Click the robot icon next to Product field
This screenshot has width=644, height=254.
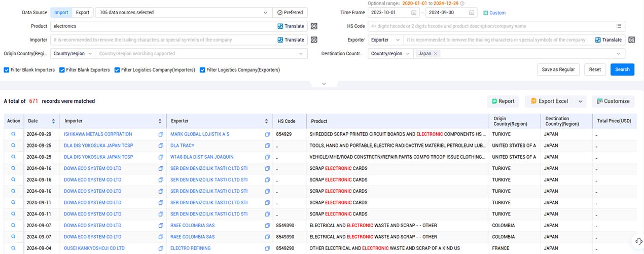coord(314,26)
